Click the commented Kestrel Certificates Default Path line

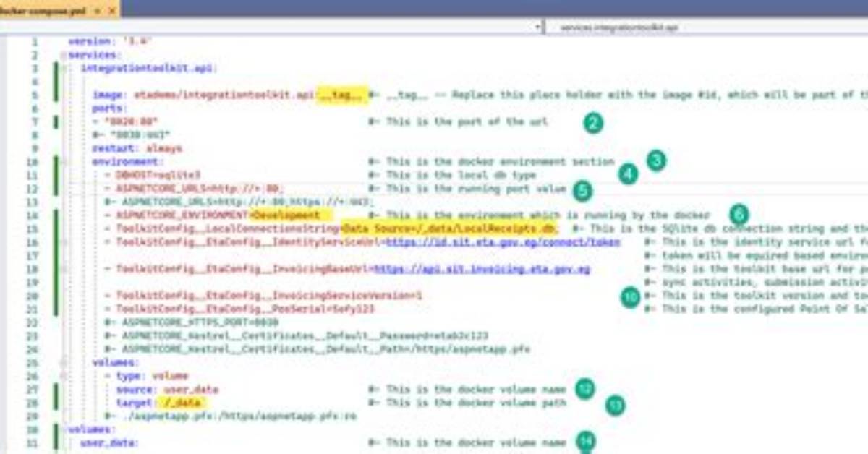coord(317,349)
